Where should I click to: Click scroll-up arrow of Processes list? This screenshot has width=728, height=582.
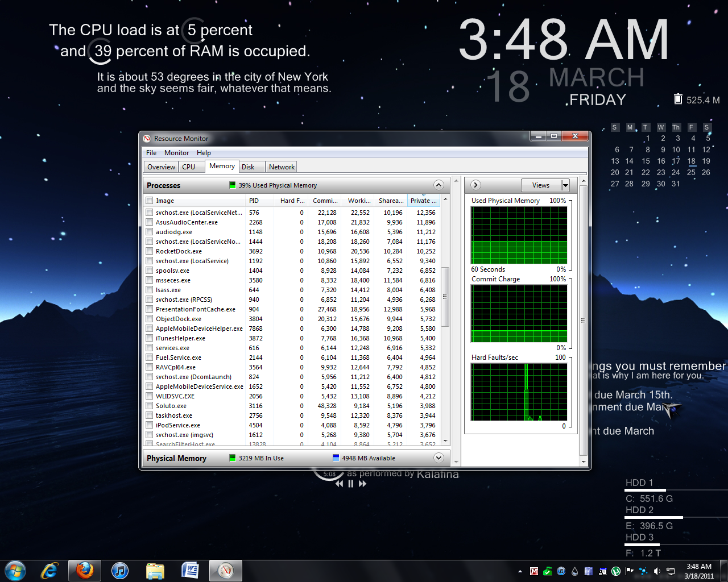pyautogui.click(x=445, y=199)
